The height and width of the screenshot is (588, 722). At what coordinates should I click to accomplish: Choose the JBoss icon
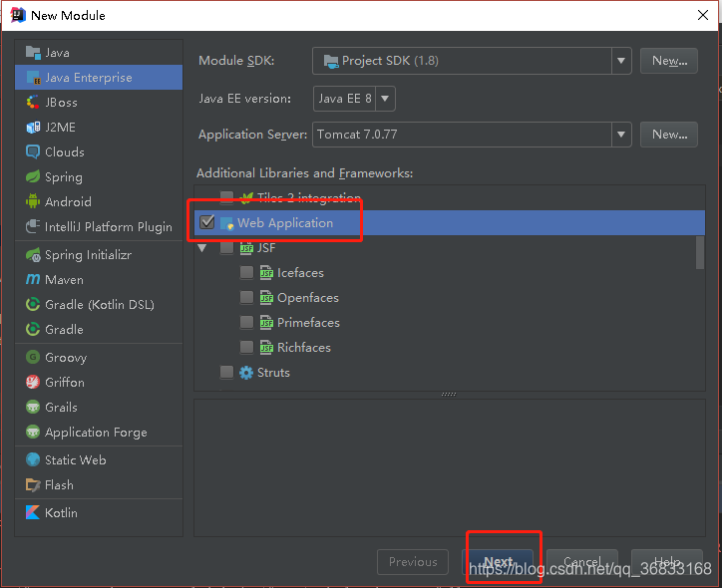point(33,102)
